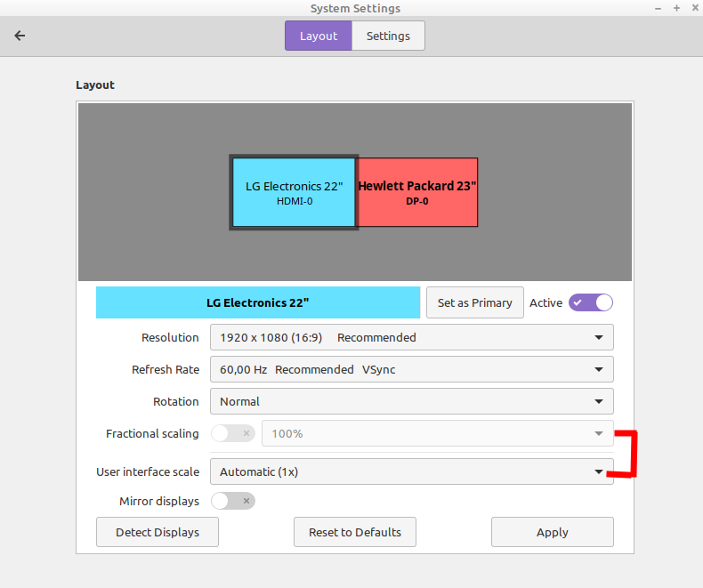Click Reset to Defaults button

[x=355, y=532]
